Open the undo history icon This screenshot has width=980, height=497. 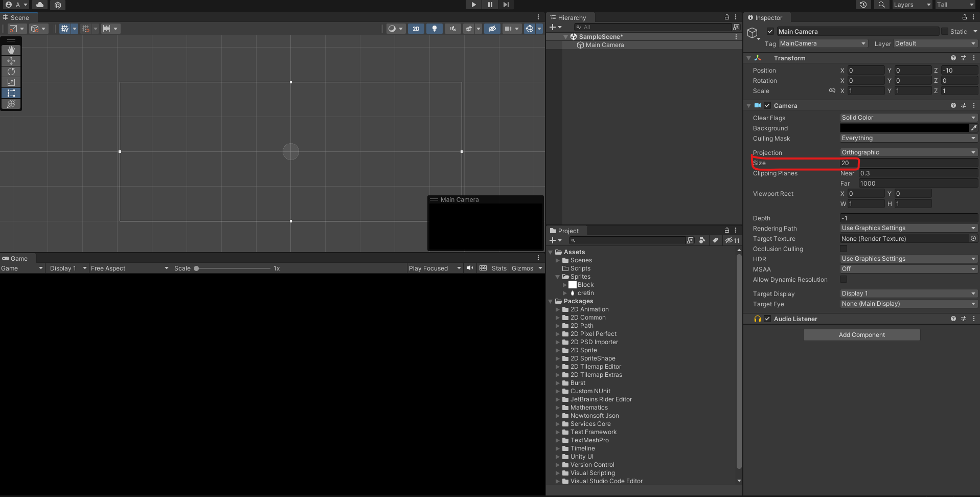863,5
